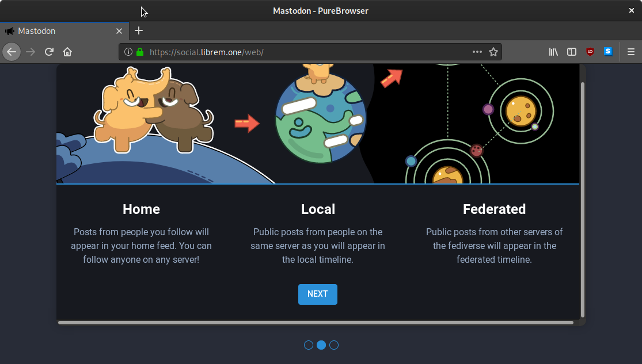Open a new tab with plus button
Screen dimensions: 642x364
[139, 30]
